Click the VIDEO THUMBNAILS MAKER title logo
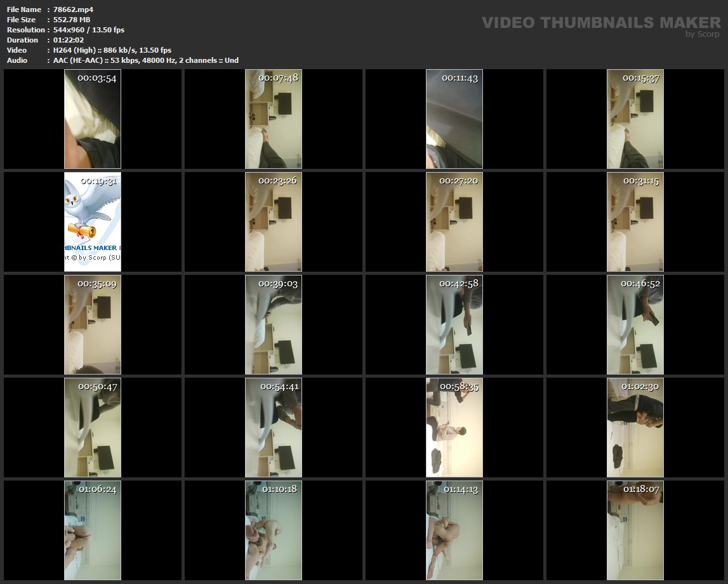 (x=600, y=23)
